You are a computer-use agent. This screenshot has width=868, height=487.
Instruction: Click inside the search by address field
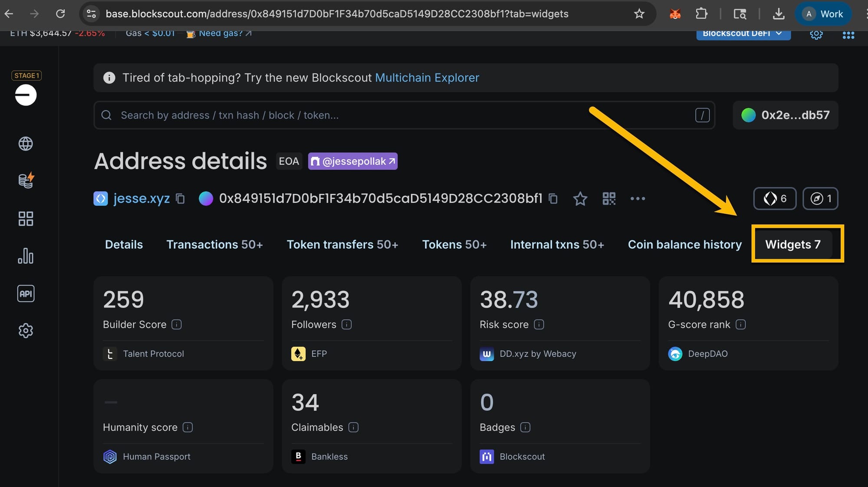coord(304,115)
